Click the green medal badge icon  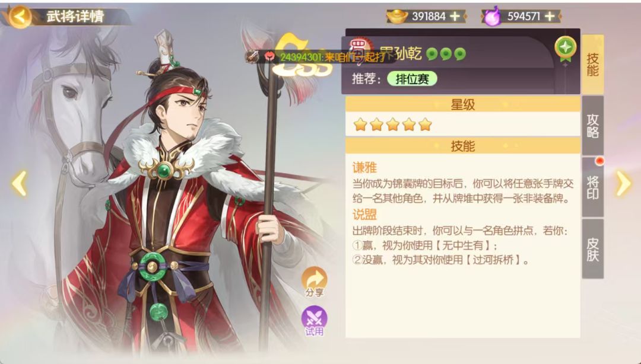coord(566,49)
